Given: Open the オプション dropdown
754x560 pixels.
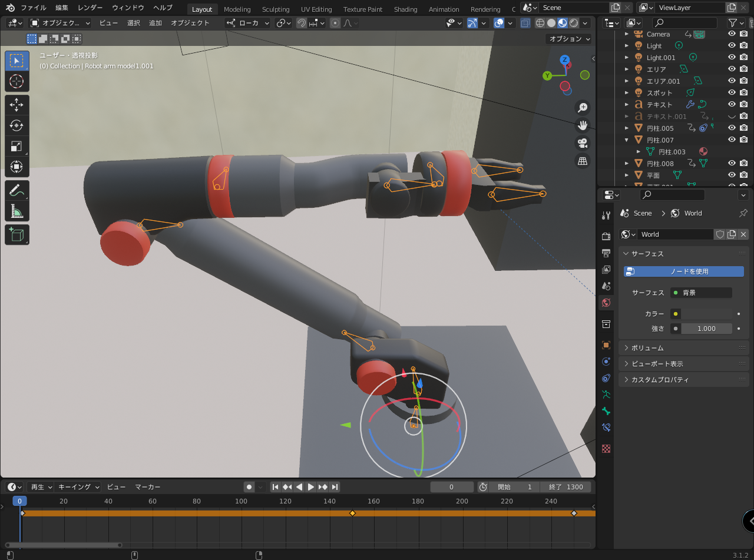Looking at the screenshot, I should tap(569, 39).
